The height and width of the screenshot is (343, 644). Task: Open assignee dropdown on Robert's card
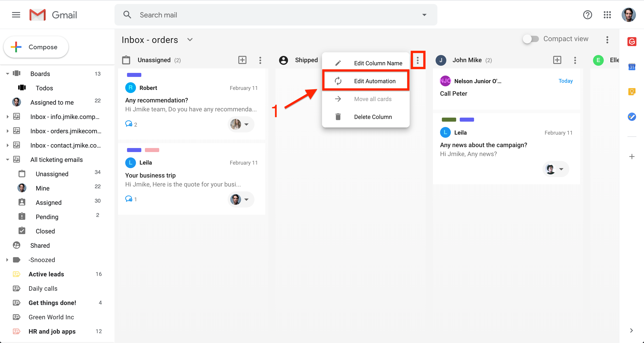coord(241,124)
